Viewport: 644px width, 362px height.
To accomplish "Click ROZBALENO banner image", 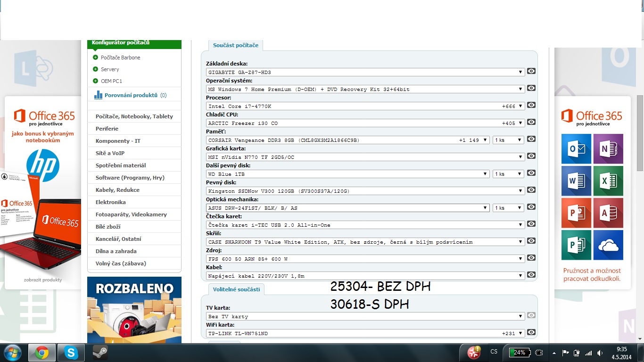I will point(134,310).
